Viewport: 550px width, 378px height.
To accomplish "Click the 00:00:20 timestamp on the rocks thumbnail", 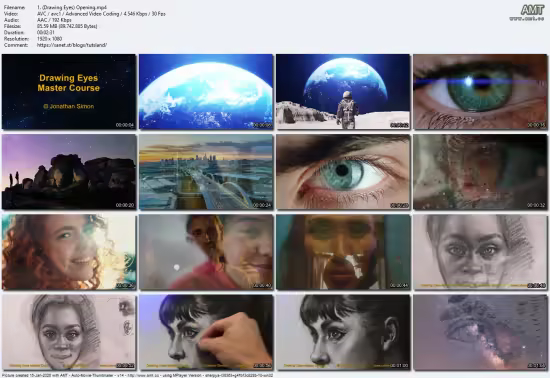I will (x=125, y=205).
